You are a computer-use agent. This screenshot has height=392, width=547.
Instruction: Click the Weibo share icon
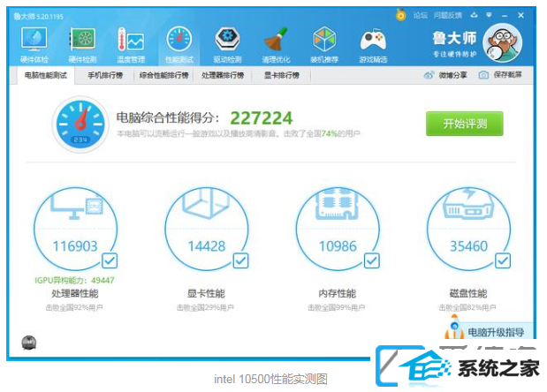coord(429,75)
